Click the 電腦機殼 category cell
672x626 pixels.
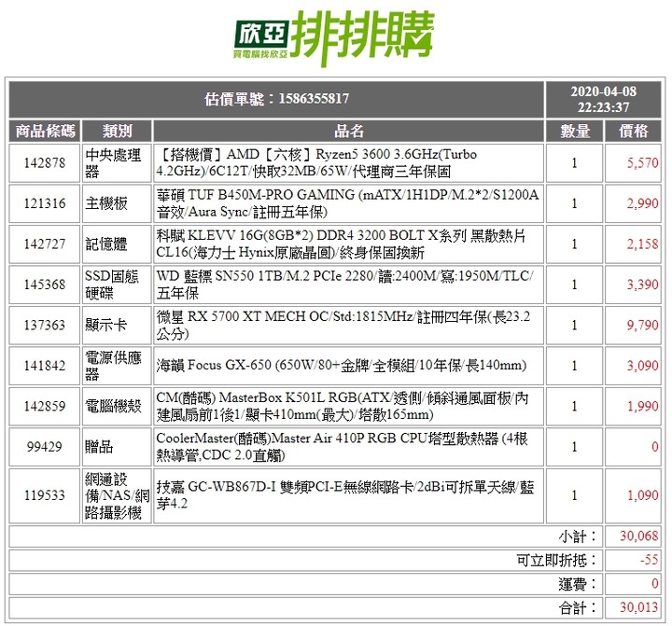[x=117, y=406]
